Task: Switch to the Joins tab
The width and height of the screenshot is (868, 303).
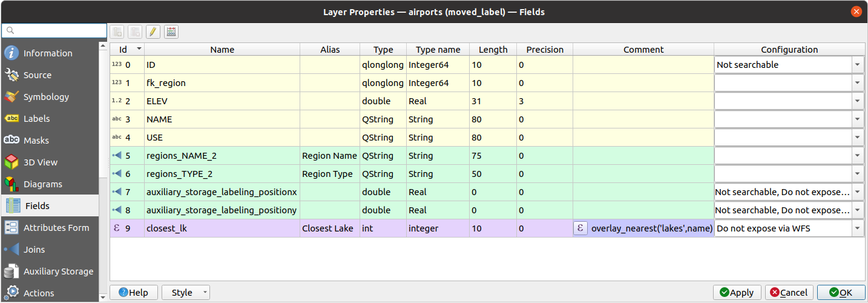Action: pyautogui.click(x=34, y=250)
